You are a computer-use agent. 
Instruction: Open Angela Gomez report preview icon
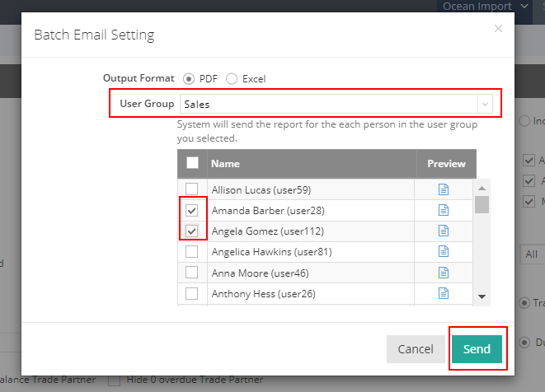443,231
